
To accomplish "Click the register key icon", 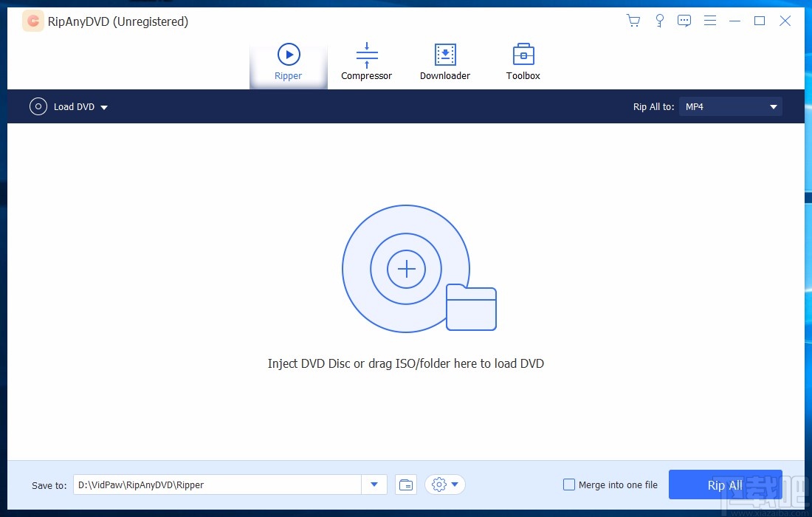I will [659, 21].
